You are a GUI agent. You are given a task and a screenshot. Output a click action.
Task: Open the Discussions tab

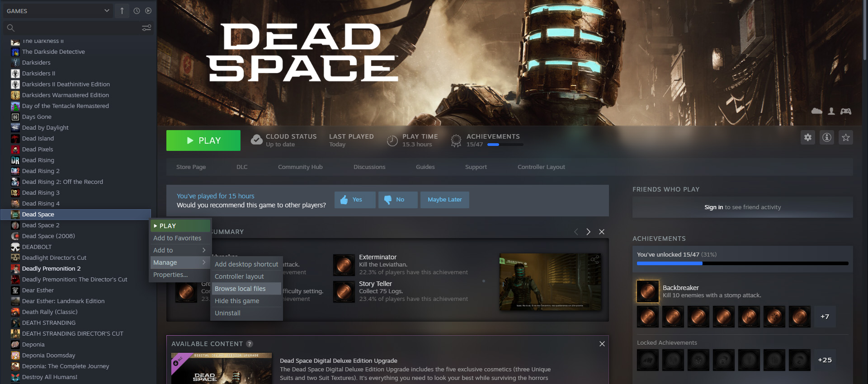[x=369, y=167]
